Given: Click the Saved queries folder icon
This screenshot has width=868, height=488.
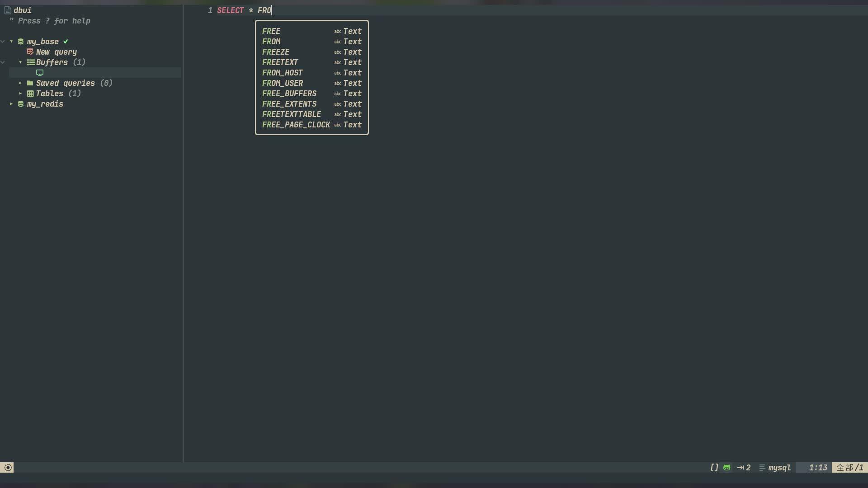Looking at the screenshot, I should [30, 83].
